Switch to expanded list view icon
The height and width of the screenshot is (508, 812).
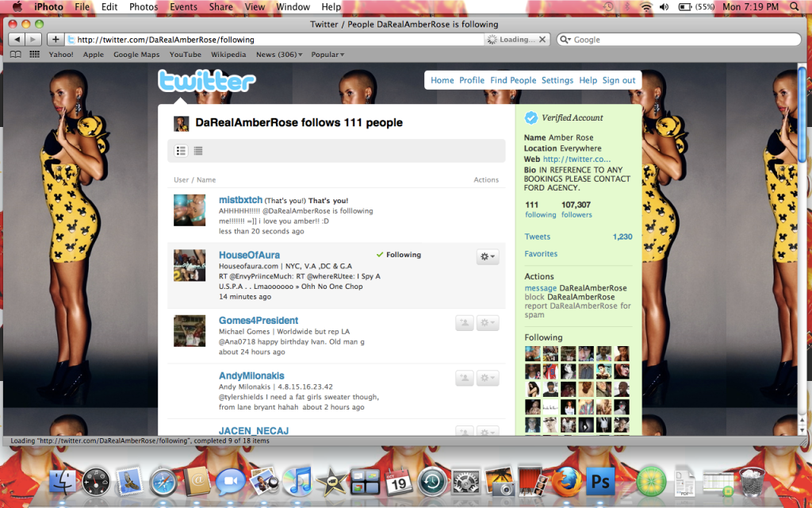[181, 151]
